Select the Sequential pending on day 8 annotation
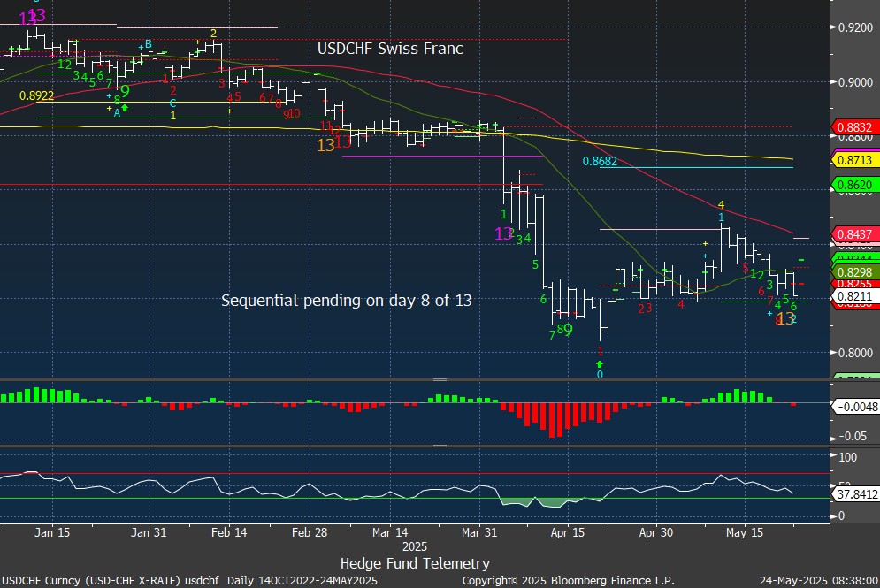This screenshot has width=880, height=588. point(347,301)
